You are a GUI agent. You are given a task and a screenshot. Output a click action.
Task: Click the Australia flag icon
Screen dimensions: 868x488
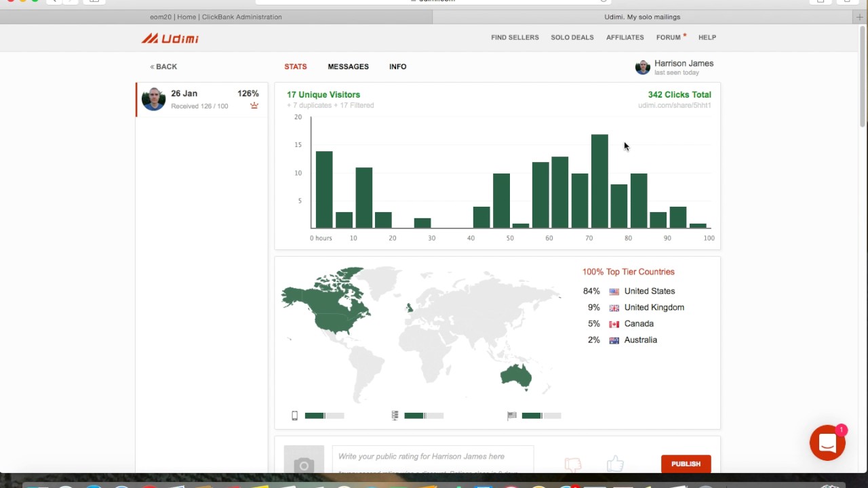(614, 340)
